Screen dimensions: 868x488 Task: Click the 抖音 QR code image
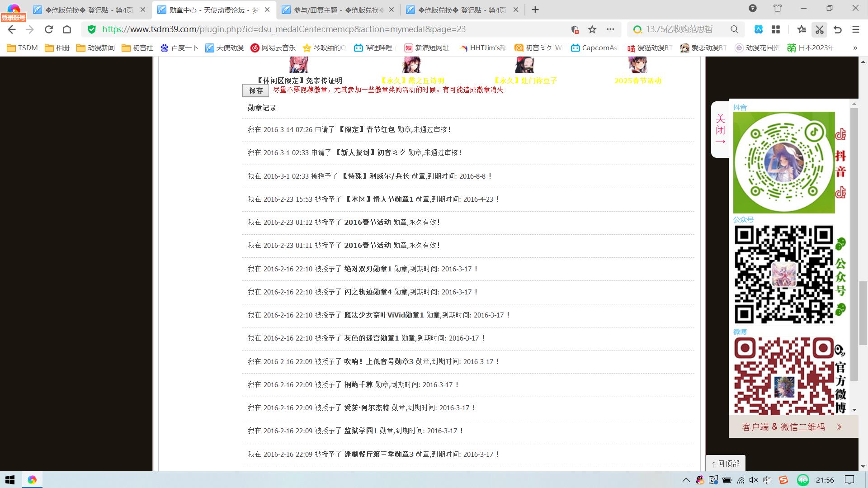tap(784, 162)
